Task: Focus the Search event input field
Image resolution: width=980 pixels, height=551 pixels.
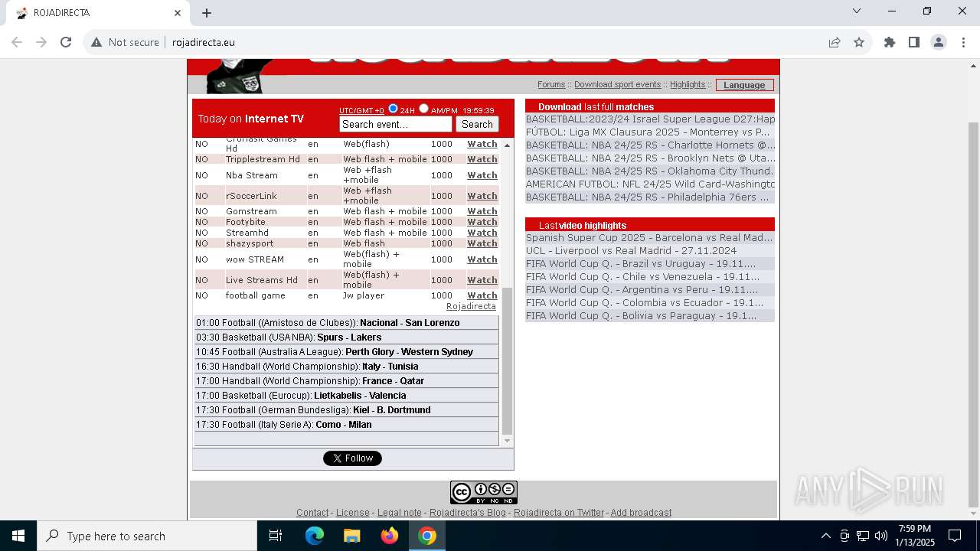Action: tap(396, 124)
